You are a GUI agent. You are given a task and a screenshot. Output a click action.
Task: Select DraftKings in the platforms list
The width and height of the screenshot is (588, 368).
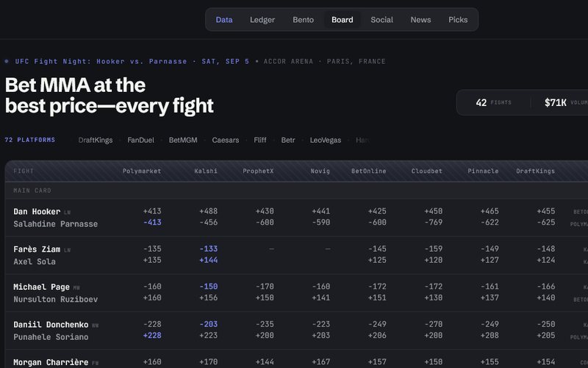[x=96, y=140]
